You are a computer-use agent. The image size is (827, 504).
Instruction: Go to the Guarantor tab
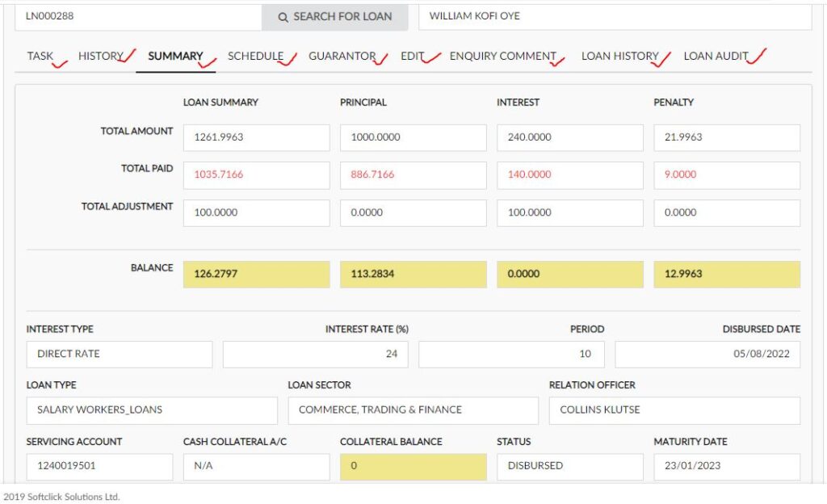[x=342, y=57]
